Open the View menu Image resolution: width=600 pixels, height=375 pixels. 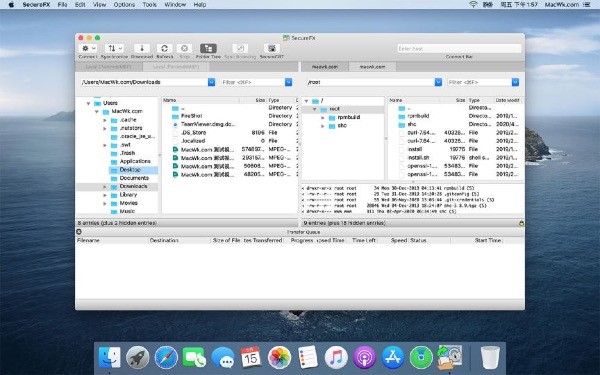click(x=99, y=5)
